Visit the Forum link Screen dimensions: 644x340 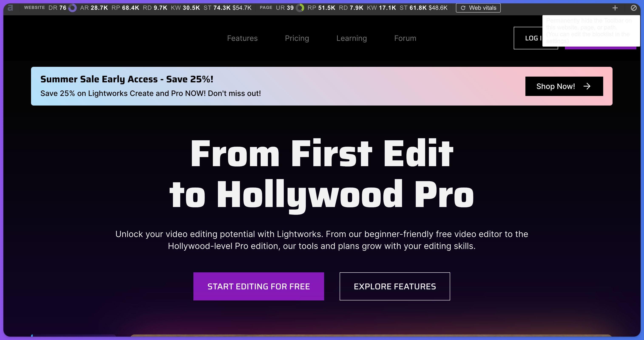tap(405, 38)
